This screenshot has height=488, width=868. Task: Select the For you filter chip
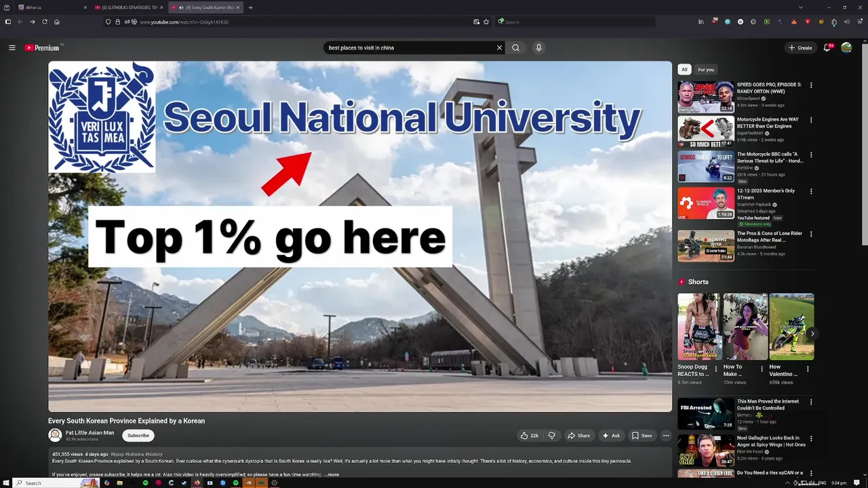pos(706,69)
